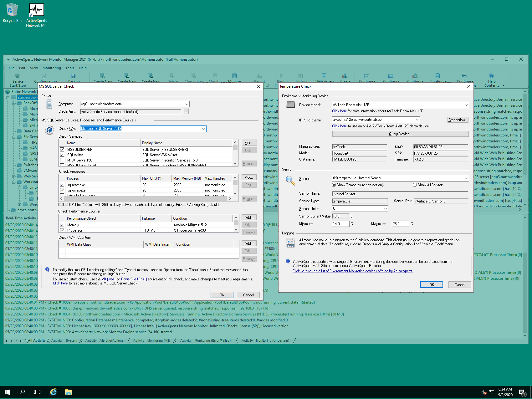
Task: Open the File menu
Action: coord(12,68)
